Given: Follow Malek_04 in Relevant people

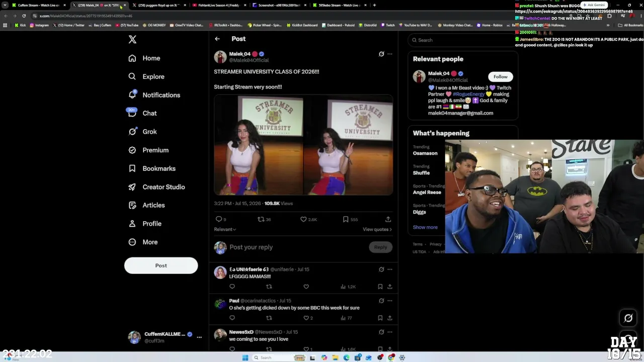Looking at the screenshot, I should click(x=500, y=77).
